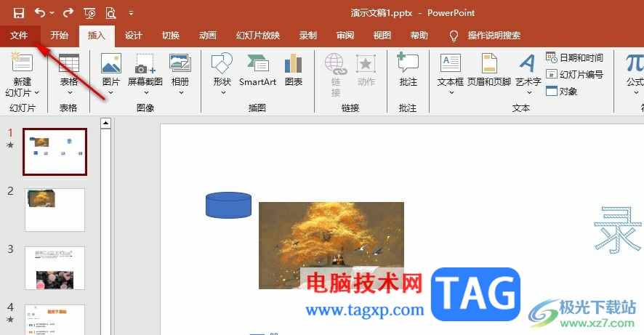
Task: Expand the 艺术字 dropdown arrow
Action: (529, 93)
